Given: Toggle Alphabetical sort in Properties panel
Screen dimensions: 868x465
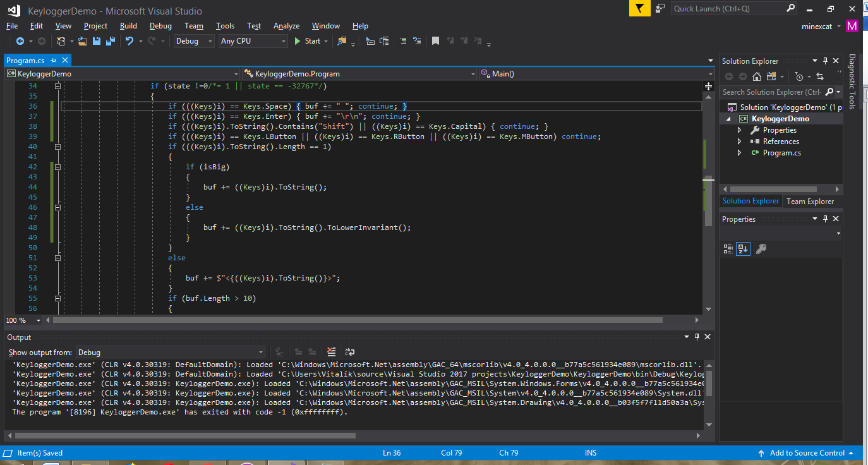Looking at the screenshot, I should pyautogui.click(x=744, y=249).
